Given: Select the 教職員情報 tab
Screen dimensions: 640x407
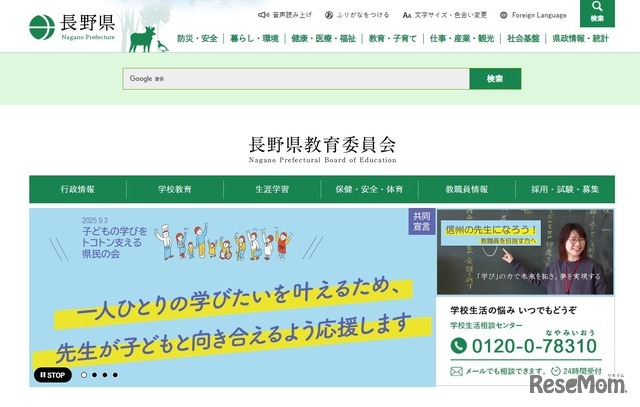Looking at the screenshot, I should pos(467,189).
